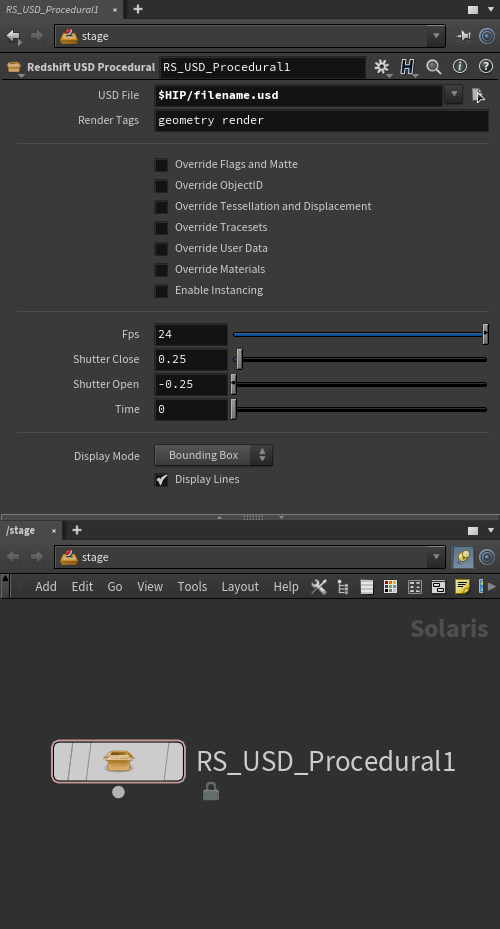The height and width of the screenshot is (929, 500).
Task: Open the Go menu
Action: point(115,587)
